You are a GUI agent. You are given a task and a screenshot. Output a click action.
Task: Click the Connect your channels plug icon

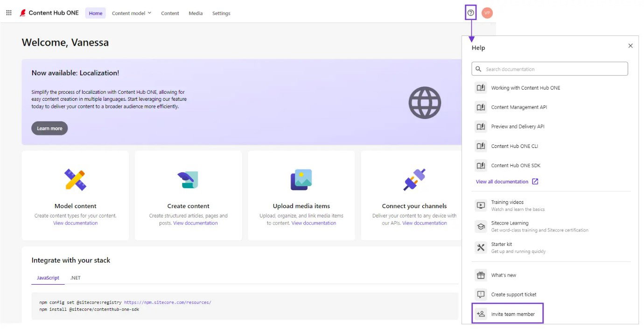414,180
